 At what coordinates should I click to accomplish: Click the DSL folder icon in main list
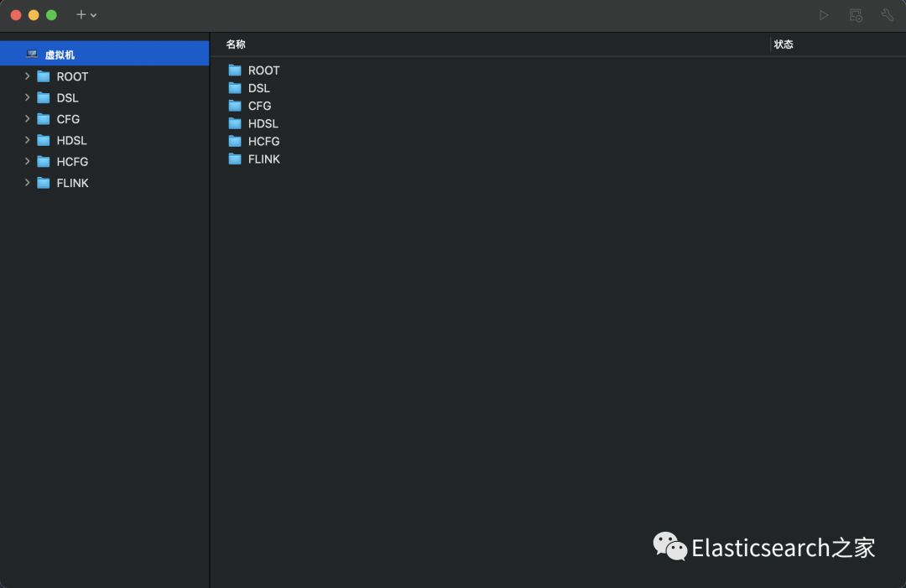pos(235,88)
